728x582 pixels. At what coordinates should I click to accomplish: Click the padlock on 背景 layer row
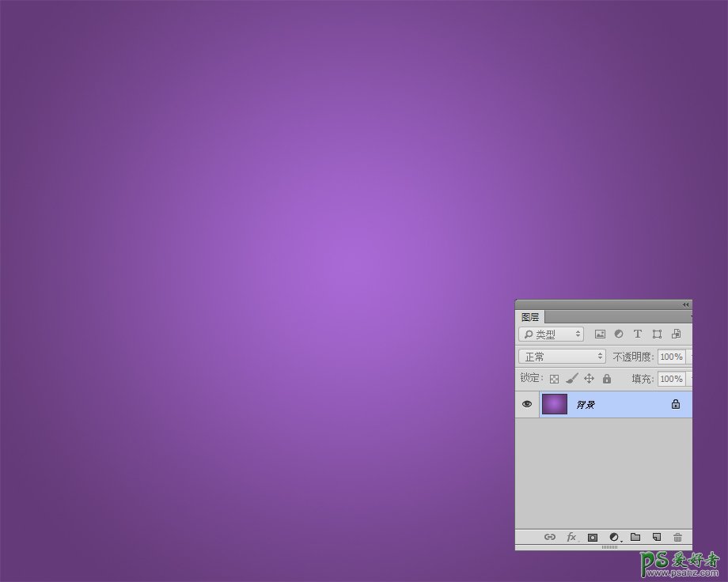pos(676,404)
